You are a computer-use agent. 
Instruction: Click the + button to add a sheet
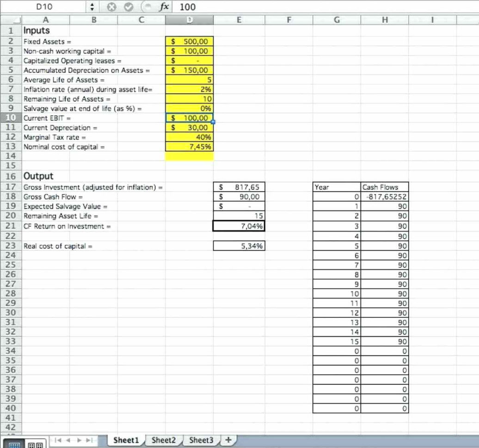pyautogui.click(x=228, y=440)
